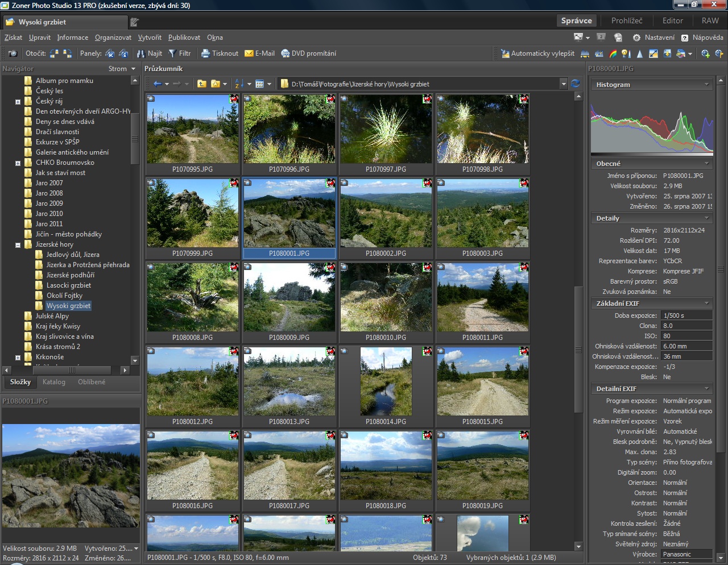
Task: Toggle the Filtr option in toolbar
Action: click(x=179, y=53)
